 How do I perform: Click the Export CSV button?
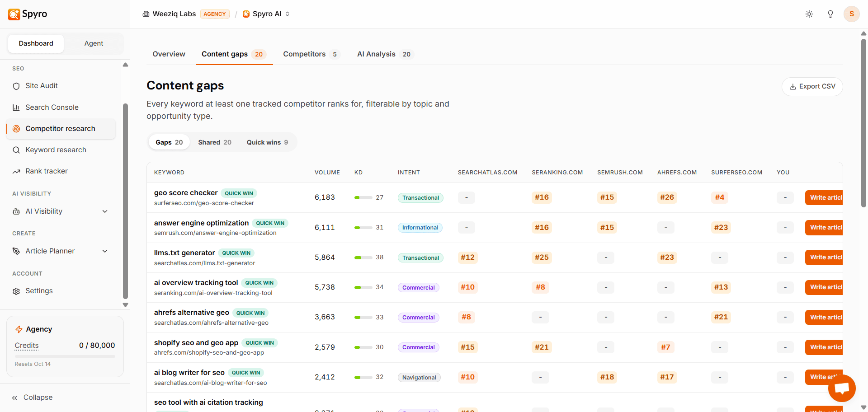(x=812, y=86)
